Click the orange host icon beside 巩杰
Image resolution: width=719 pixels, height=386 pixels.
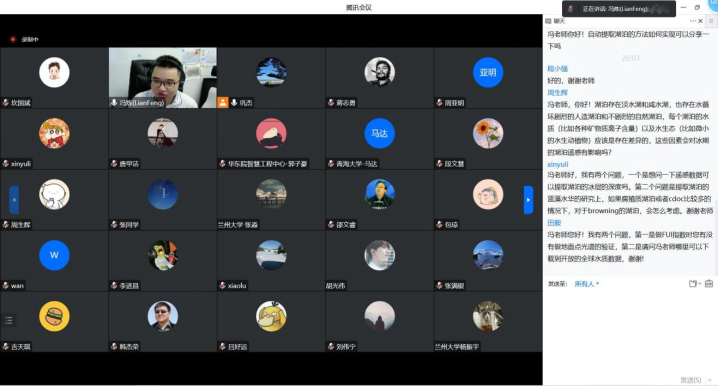point(223,103)
